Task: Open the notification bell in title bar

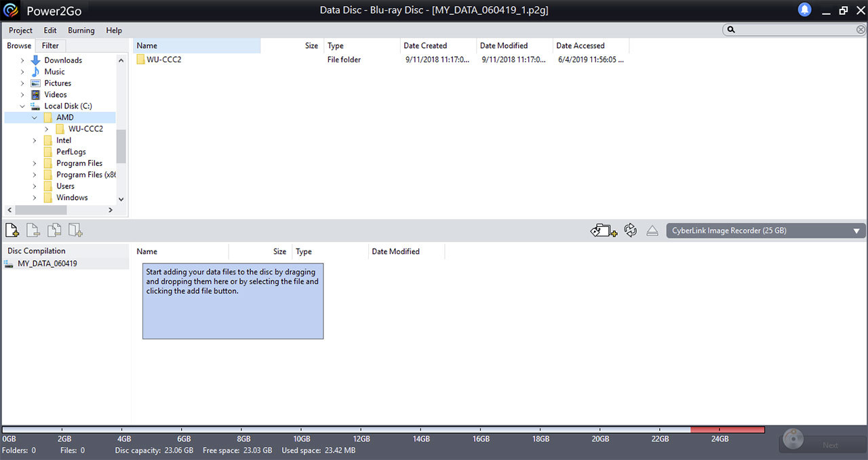Action: [804, 9]
